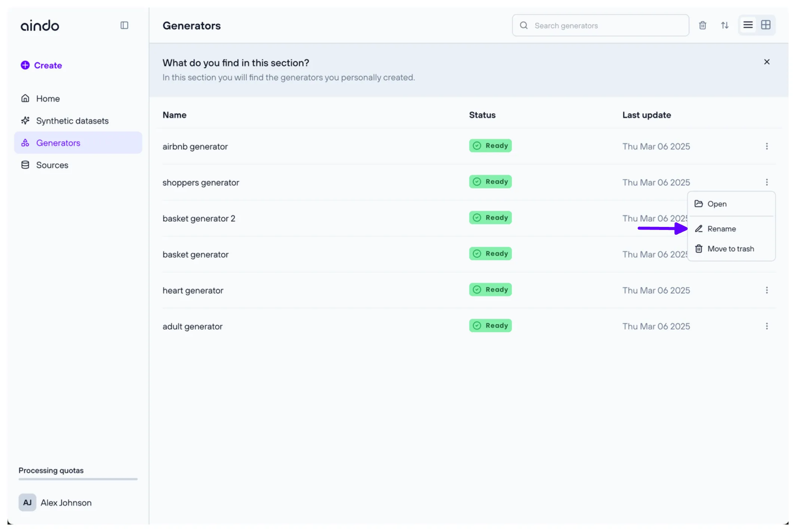Open Synthetic datasets section
796x532 pixels.
click(72, 121)
